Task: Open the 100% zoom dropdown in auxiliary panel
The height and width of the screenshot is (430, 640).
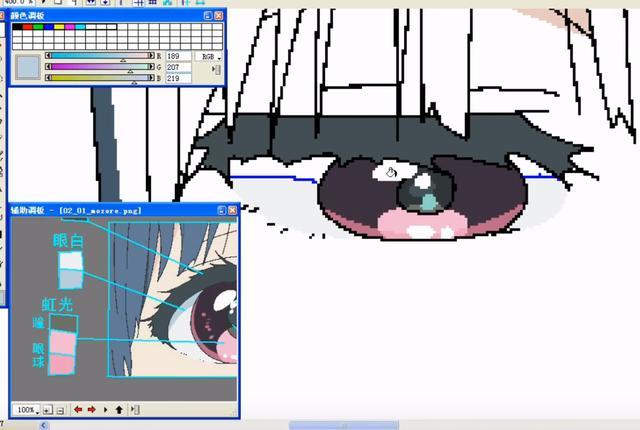Action: point(26,410)
